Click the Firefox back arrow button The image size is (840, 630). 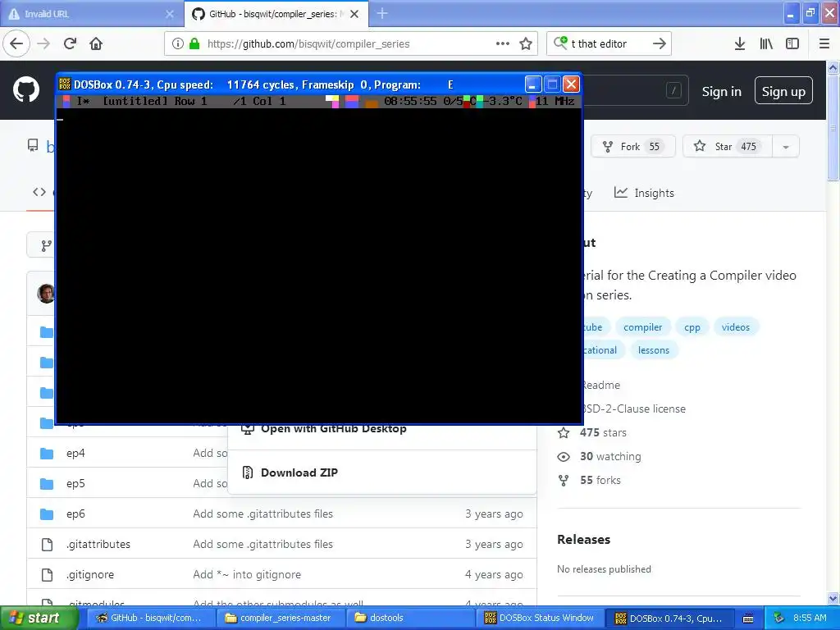pos(16,43)
